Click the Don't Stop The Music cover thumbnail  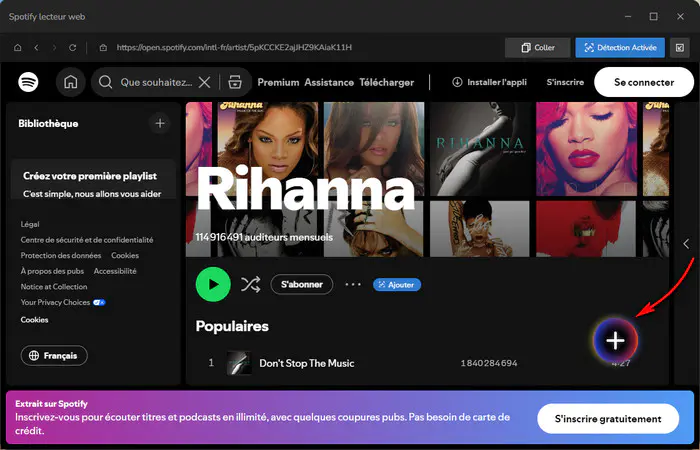click(x=239, y=363)
